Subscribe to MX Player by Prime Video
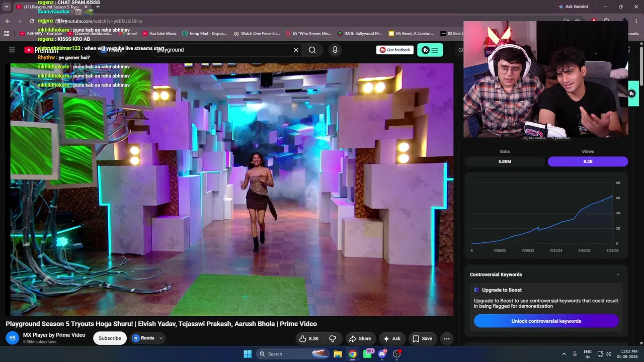 point(110,338)
